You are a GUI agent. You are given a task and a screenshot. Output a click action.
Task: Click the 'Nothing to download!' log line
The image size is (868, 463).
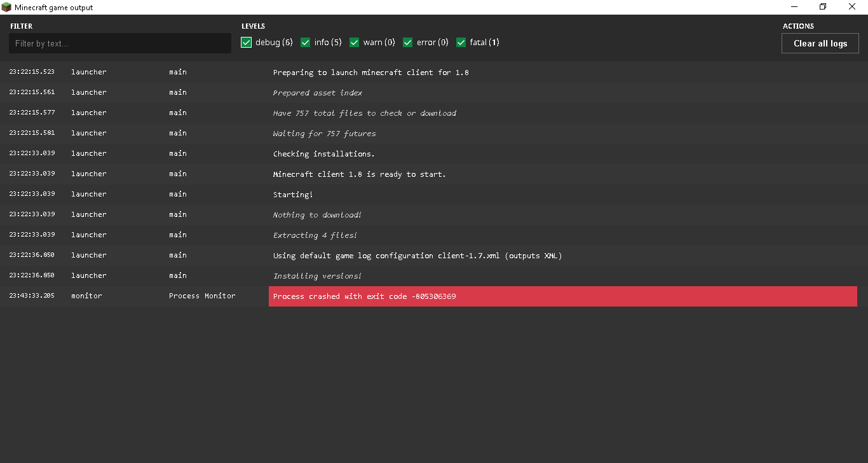[317, 215]
